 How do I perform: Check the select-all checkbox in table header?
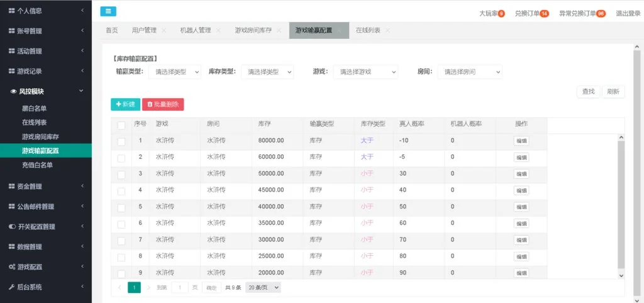click(121, 125)
